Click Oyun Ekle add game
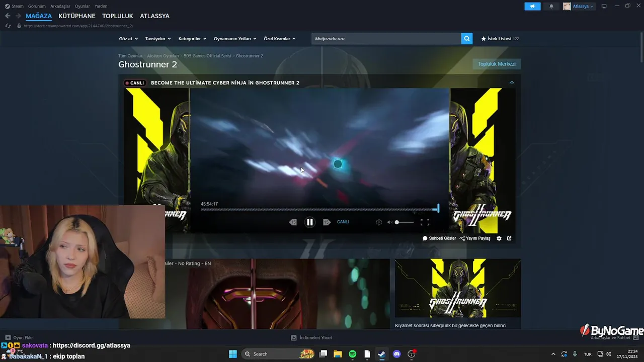Image resolution: width=644 pixels, height=362 pixels. (19, 338)
